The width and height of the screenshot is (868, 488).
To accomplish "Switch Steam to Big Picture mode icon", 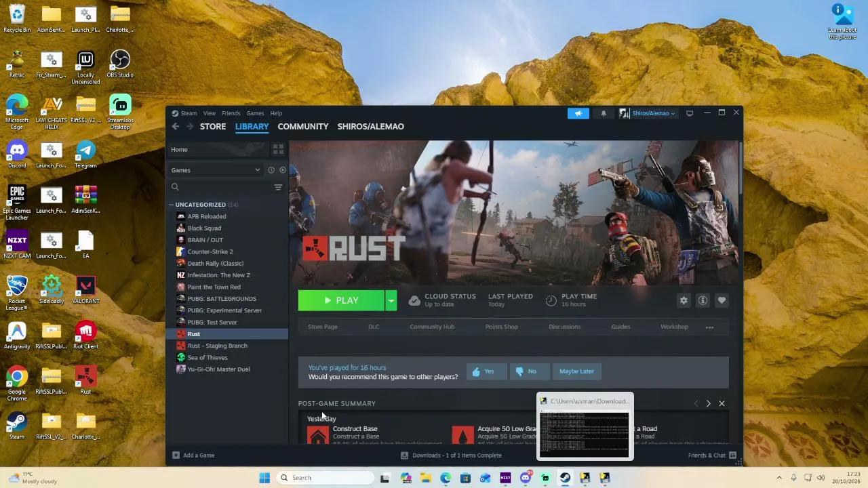I will (690, 113).
